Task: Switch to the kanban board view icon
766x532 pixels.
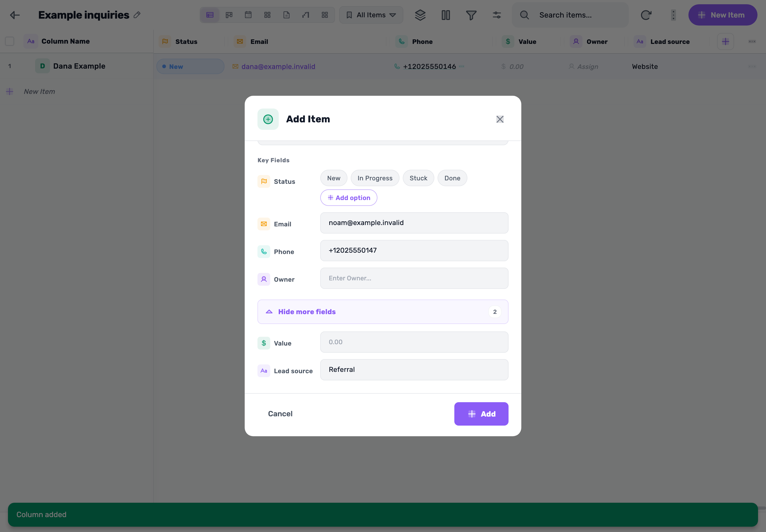Action: [x=229, y=15]
